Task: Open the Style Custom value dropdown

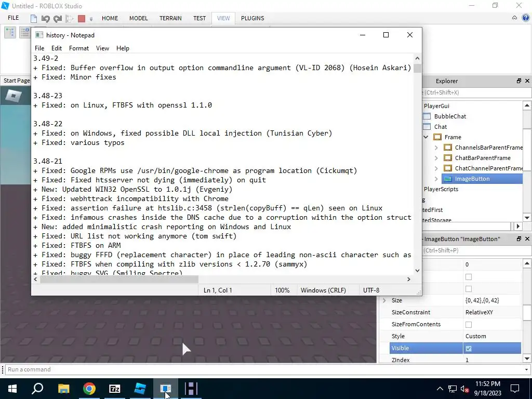Action: [492, 336]
